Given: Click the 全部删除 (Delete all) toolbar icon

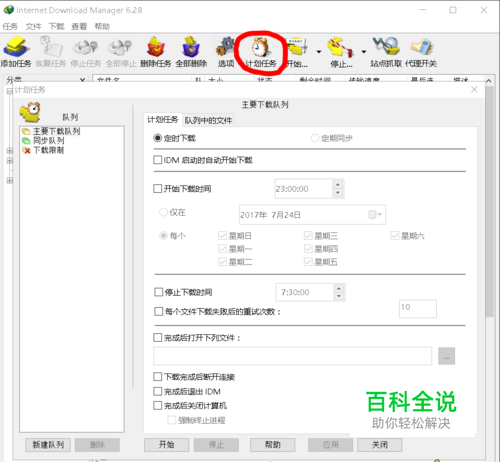Looking at the screenshot, I should (x=191, y=52).
